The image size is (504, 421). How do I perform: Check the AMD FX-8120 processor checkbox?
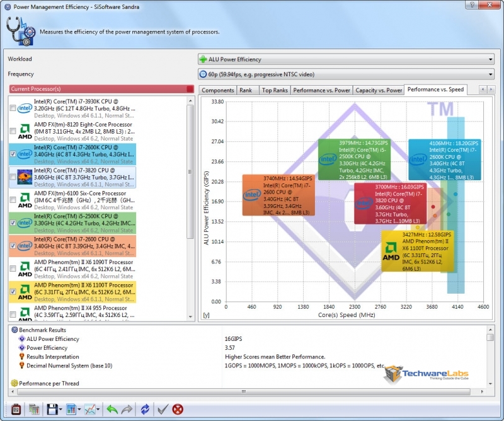click(13, 131)
